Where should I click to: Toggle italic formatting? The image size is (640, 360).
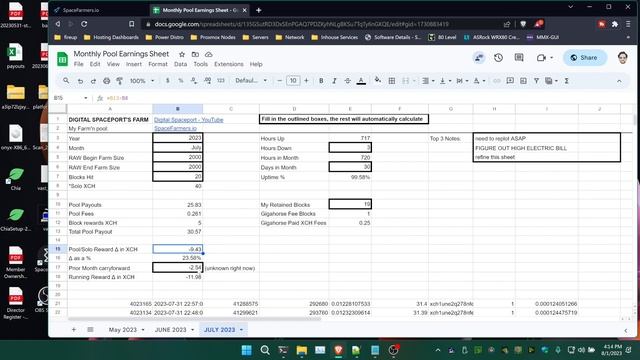[x=334, y=81]
